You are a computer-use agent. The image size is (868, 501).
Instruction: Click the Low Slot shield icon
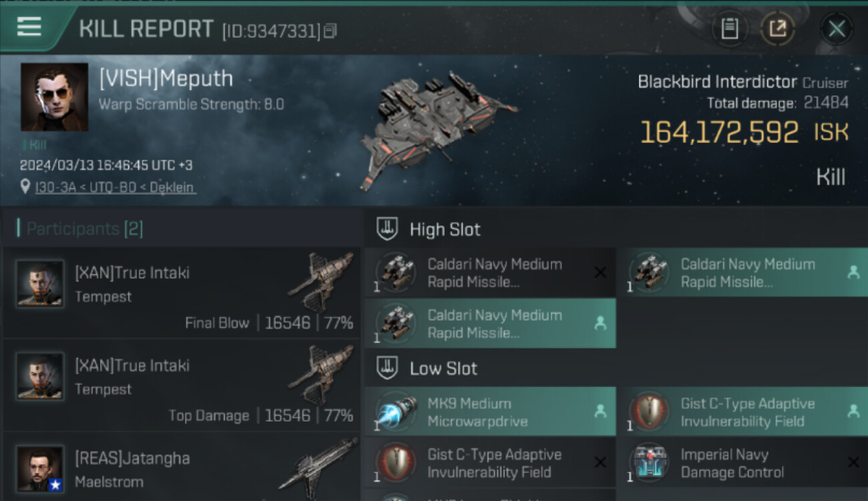387,368
